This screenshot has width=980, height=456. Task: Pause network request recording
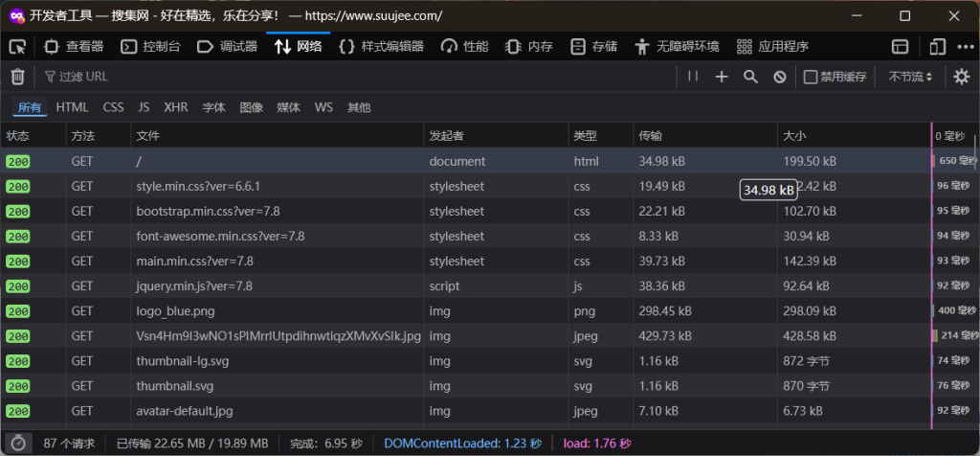tap(693, 77)
